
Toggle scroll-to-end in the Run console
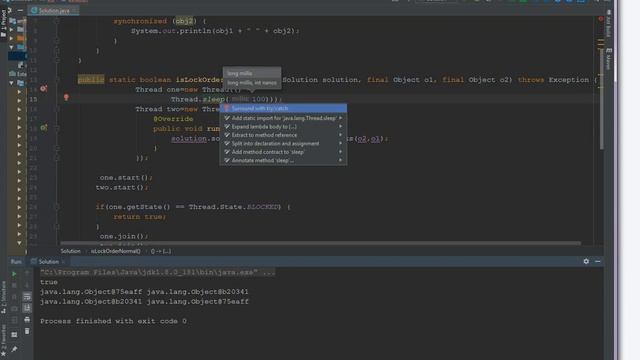click(x=27, y=308)
